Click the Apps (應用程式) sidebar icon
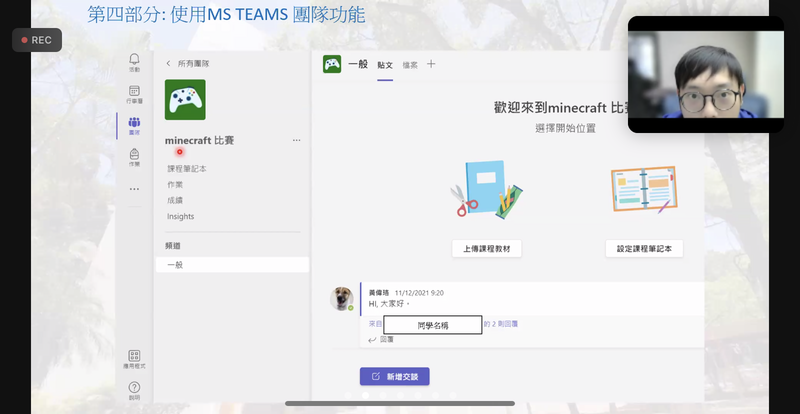The width and height of the screenshot is (800, 414). click(134, 358)
